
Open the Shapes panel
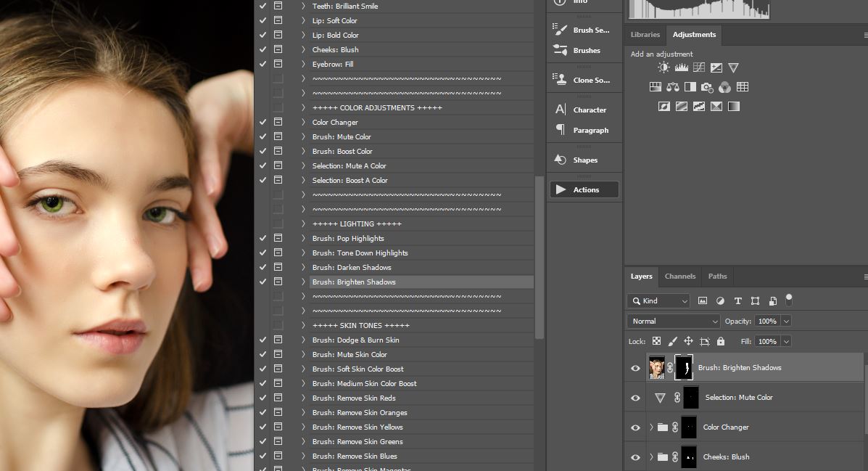[584, 160]
